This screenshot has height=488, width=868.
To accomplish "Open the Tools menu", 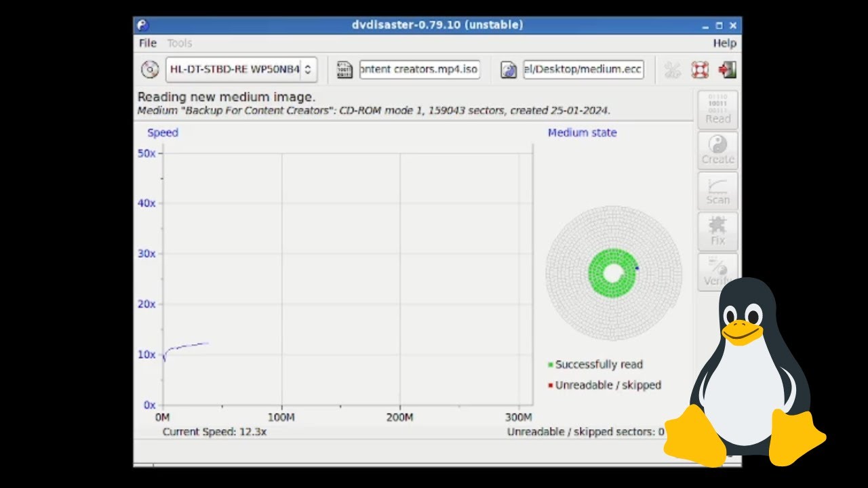I will click(180, 43).
